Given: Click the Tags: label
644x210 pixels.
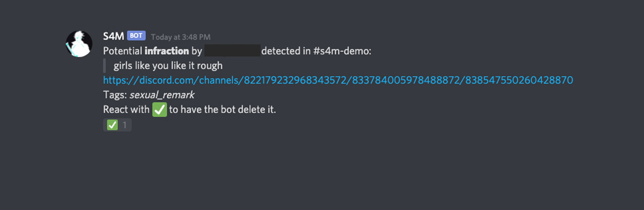Looking at the screenshot, I should [115, 95].
